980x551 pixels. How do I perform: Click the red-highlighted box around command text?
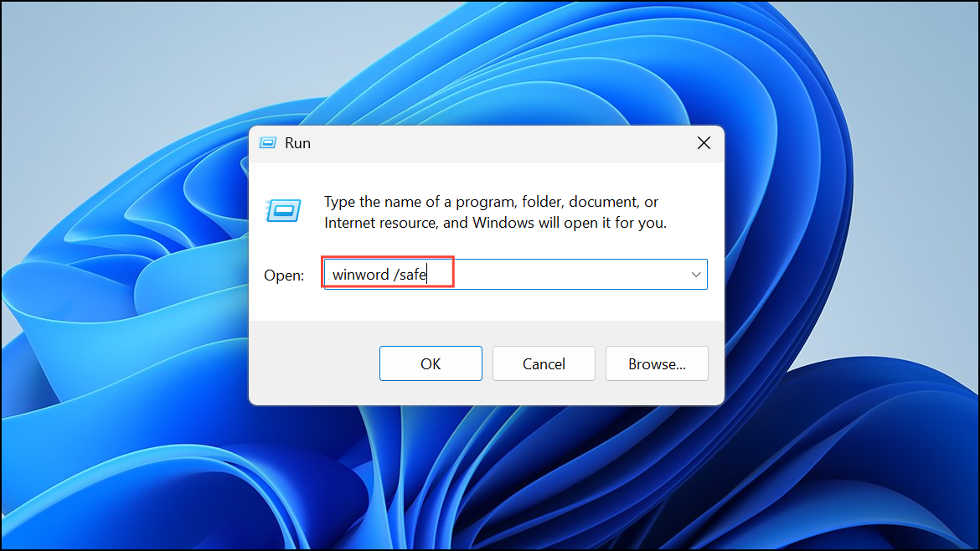[388, 272]
